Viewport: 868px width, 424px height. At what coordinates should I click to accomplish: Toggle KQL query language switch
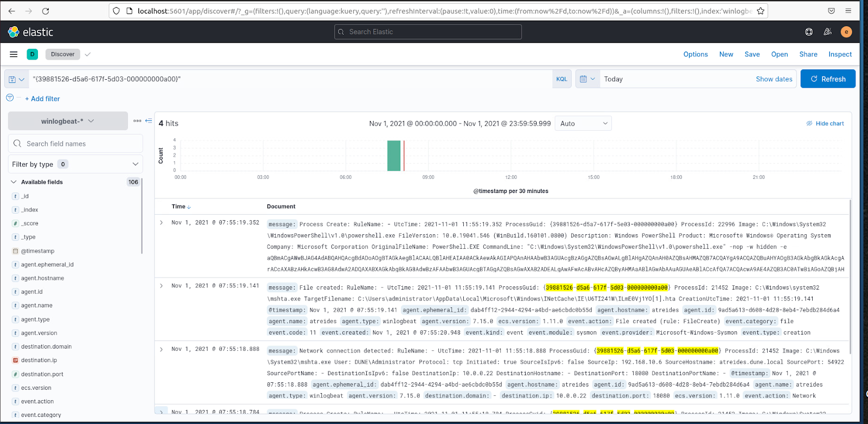561,79
